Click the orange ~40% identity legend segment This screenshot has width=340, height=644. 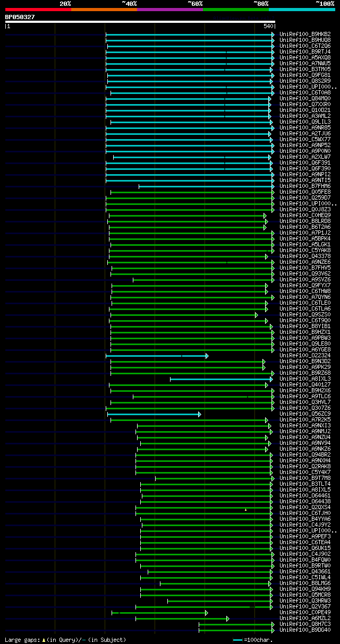point(104,10)
